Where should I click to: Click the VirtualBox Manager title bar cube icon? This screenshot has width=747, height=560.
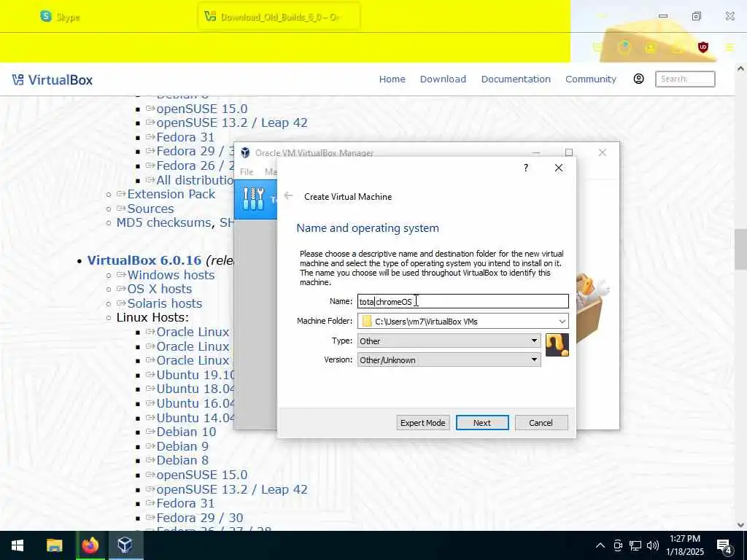tap(245, 153)
